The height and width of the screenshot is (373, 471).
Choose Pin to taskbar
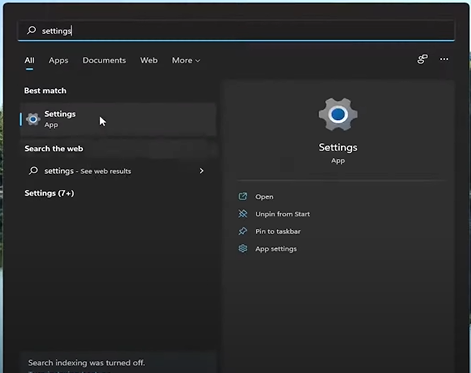coord(278,231)
